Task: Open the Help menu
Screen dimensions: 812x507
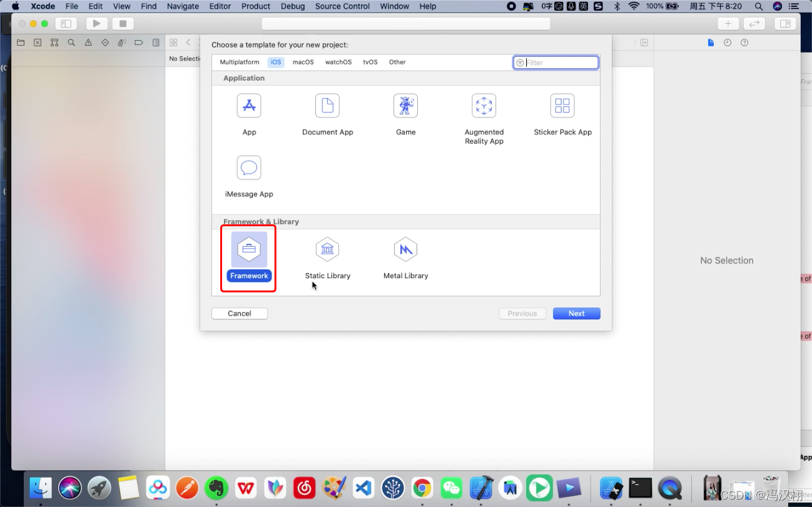Action: pos(428,6)
